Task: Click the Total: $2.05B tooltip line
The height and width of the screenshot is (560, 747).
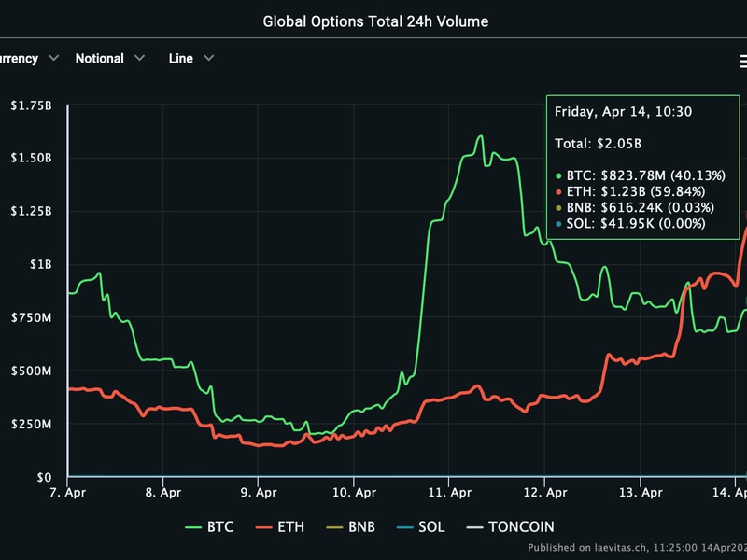Action: click(x=597, y=143)
